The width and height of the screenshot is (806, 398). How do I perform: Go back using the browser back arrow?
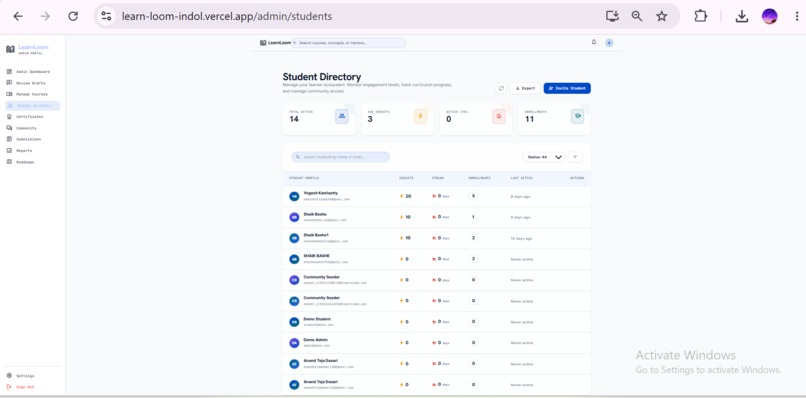click(x=18, y=16)
